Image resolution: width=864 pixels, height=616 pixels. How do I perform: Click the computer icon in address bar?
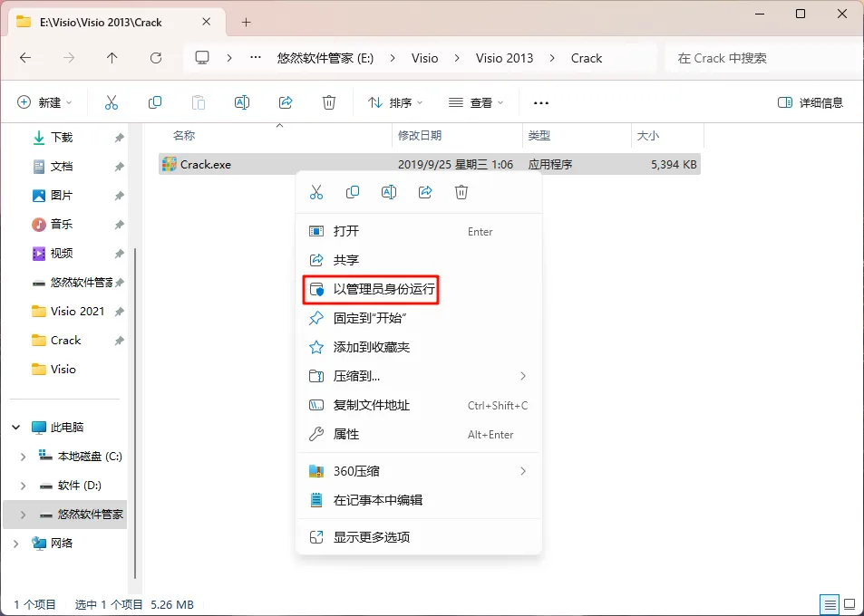(202, 58)
